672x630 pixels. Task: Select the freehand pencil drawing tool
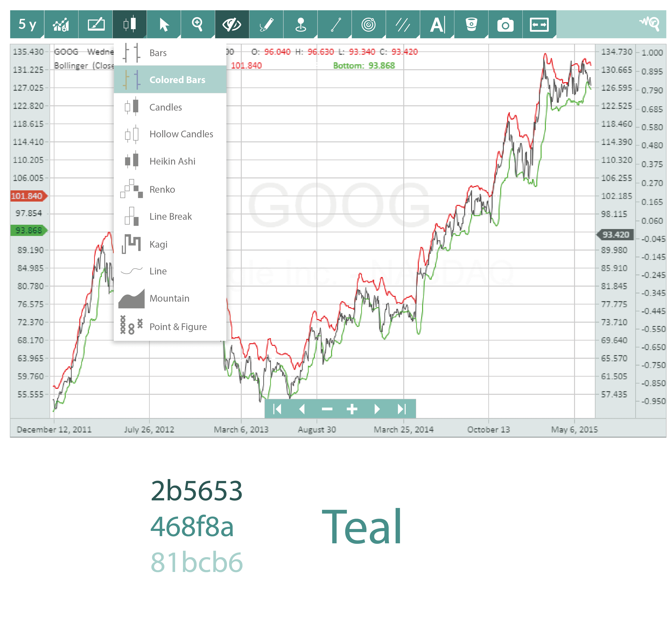click(x=266, y=24)
